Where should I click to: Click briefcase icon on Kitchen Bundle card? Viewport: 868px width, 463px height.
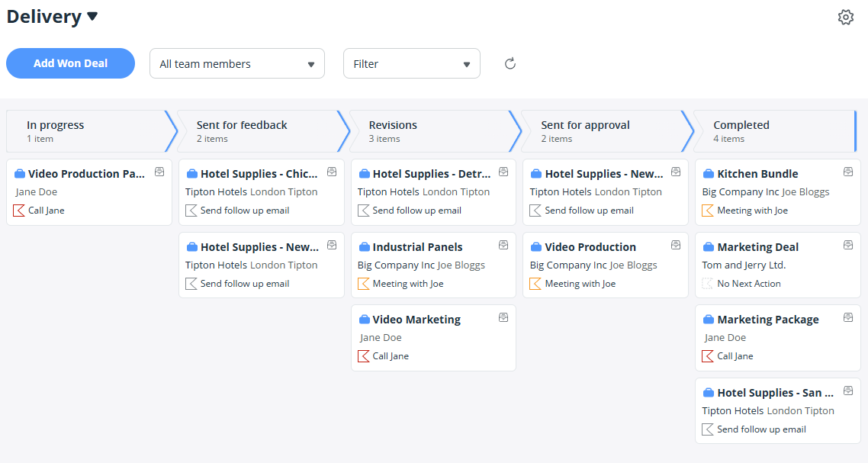(708, 174)
